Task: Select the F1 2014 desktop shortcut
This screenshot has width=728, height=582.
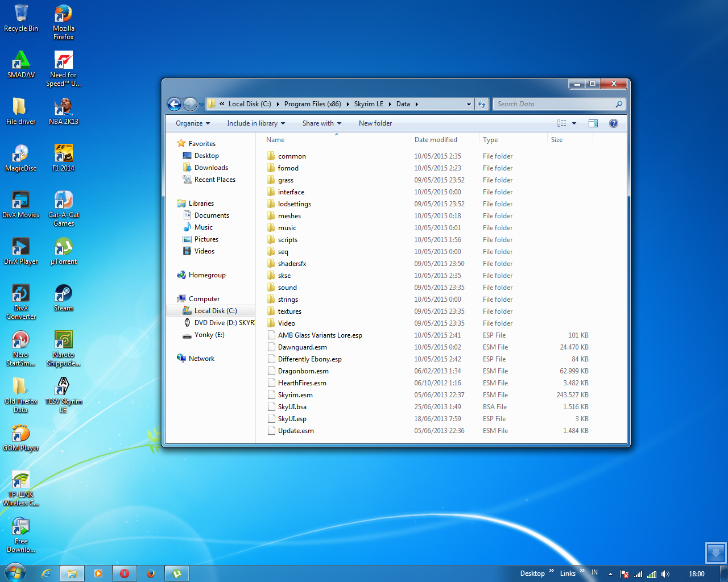Action: tap(64, 158)
